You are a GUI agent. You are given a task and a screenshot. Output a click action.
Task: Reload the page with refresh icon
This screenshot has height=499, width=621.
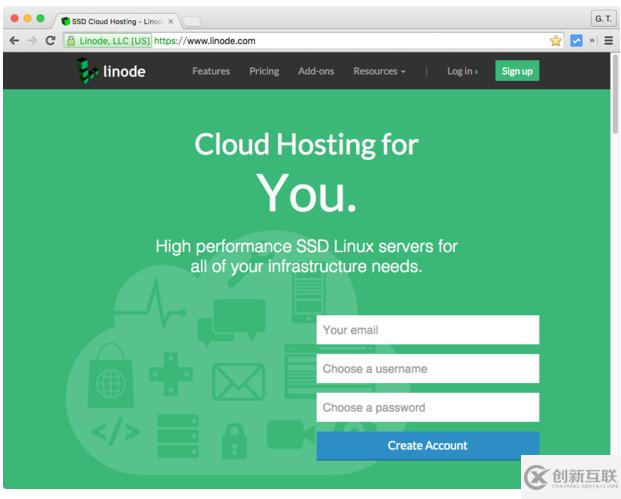(x=50, y=40)
